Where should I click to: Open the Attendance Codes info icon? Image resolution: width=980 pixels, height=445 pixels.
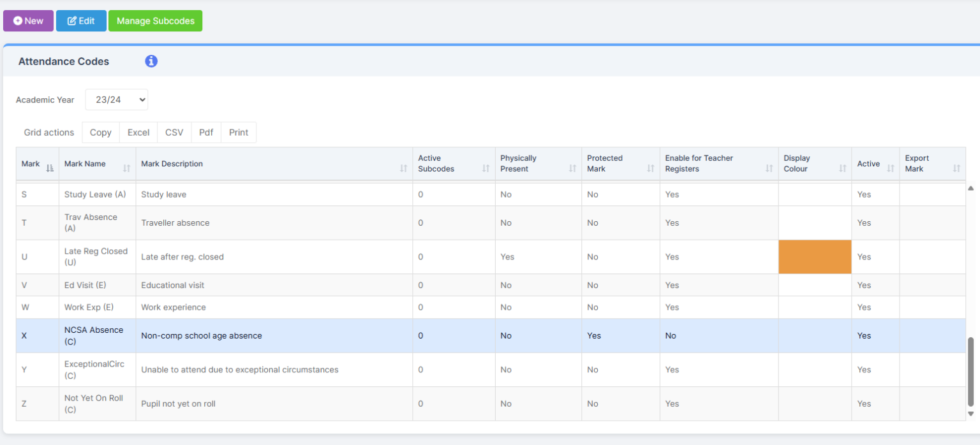(151, 61)
